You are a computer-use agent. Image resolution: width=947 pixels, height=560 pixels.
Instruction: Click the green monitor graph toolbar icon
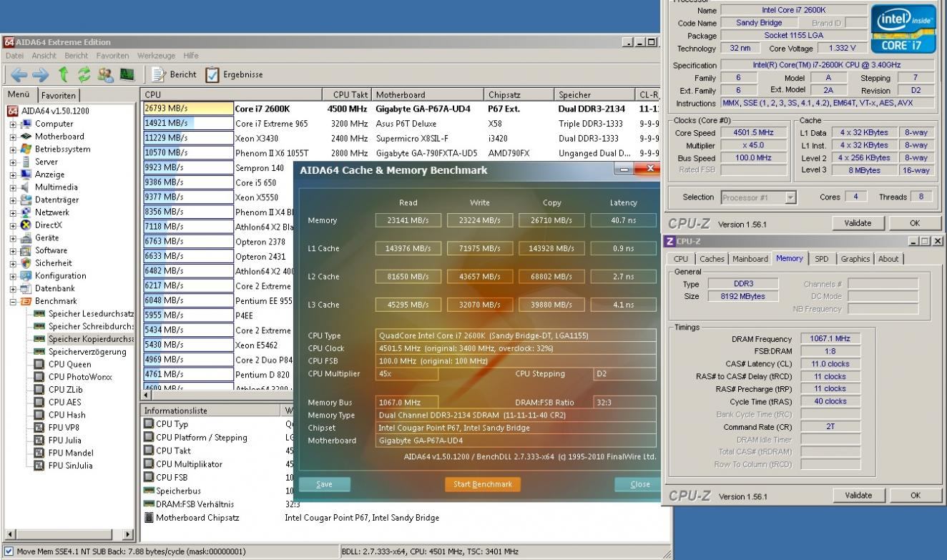(x=127, y=74)
